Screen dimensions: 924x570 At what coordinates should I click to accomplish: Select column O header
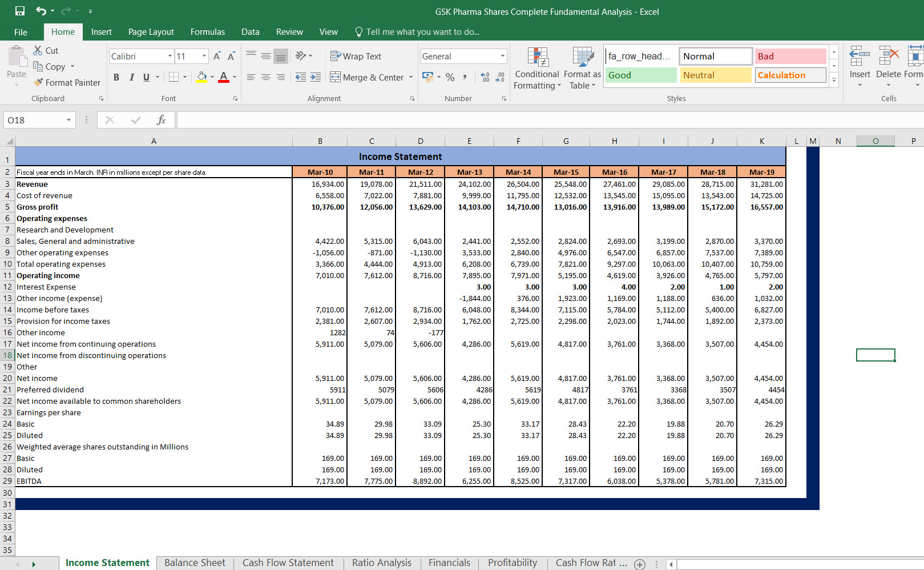[x=875, y=141]
